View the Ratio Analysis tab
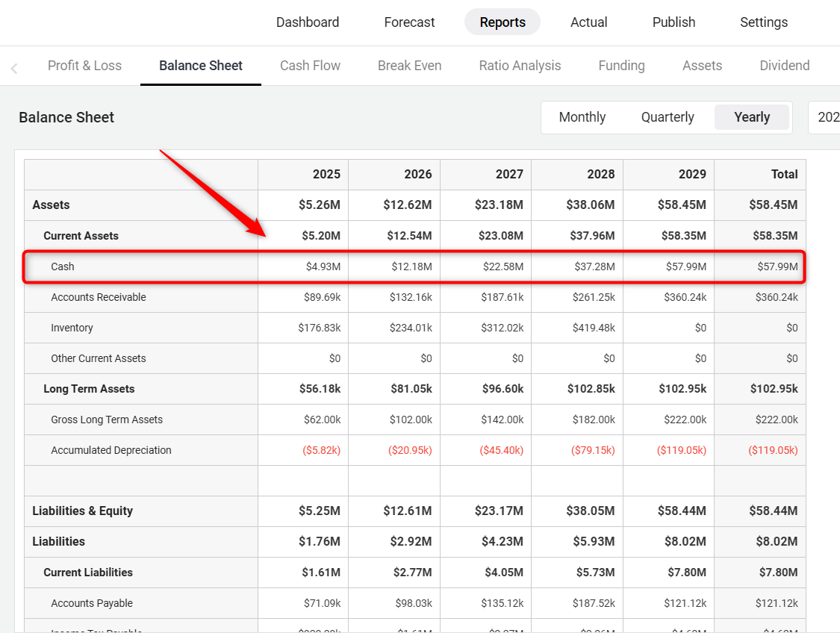Screen dimensions: 840x633 pyautogui.click(x=520, y=66)
